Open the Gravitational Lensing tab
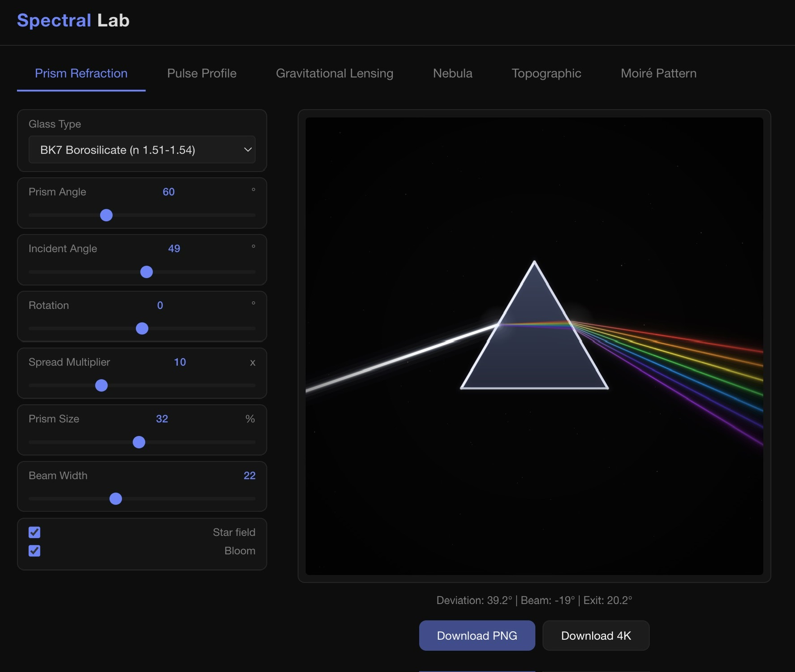This screenshot has width=795, height=672. click(334, 73)
